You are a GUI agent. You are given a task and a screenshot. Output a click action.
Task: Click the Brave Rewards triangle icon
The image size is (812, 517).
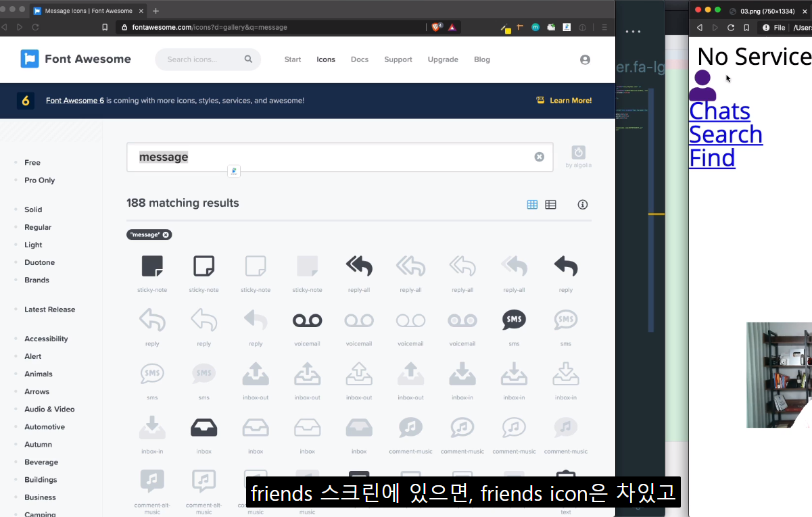point(452,27)
